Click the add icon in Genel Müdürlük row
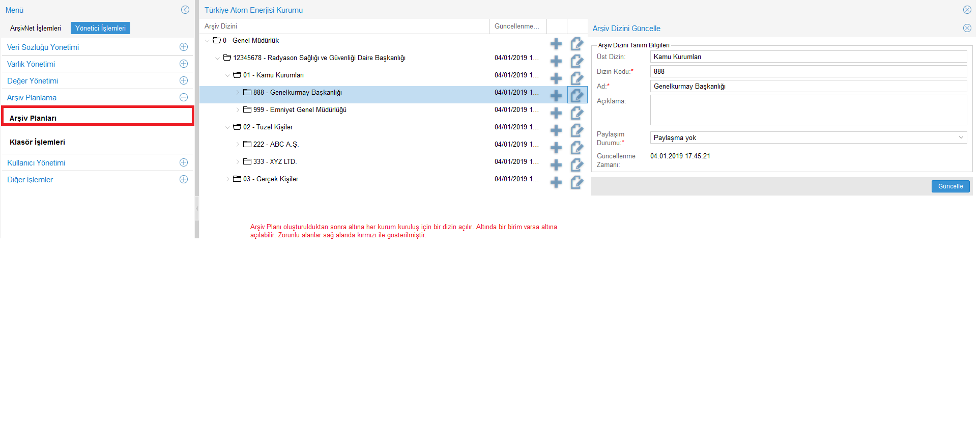Screen dimensions: 980x442 (556, 44)
